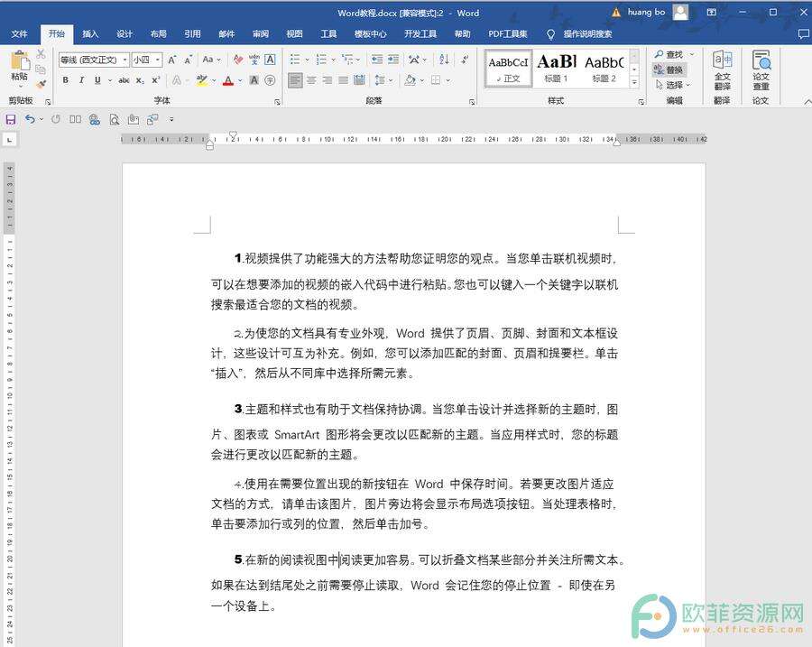Select the 标题 1 heading style thumbnail
Image resolution: width=812 pixels, height=647 pixels.
(557, 68)
